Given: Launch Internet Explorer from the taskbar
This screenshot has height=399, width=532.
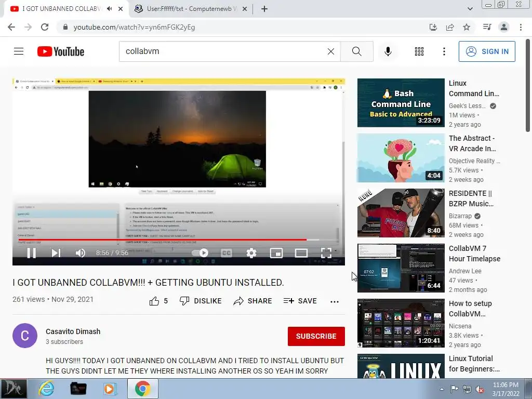Looking at the screenshot, I should pos(46,389).
